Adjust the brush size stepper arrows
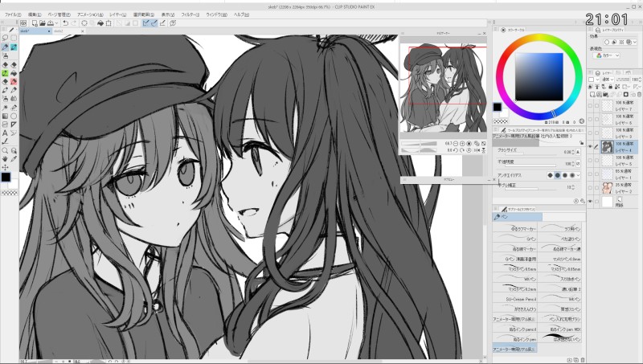This screenshot has height=364, width=643. coord(573,152)
